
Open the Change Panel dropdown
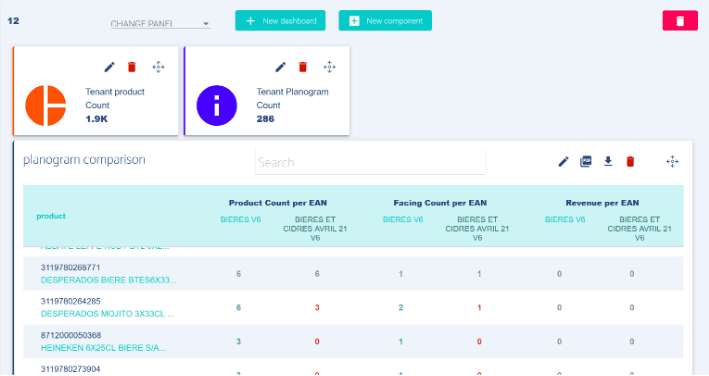pyautogui.click(x=161, y=24)
